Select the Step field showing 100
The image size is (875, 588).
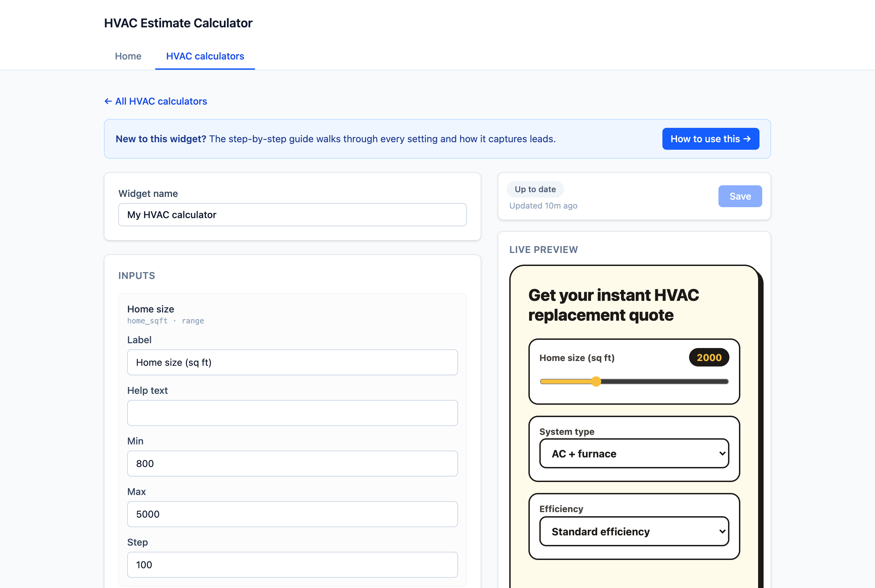point(293,565)
